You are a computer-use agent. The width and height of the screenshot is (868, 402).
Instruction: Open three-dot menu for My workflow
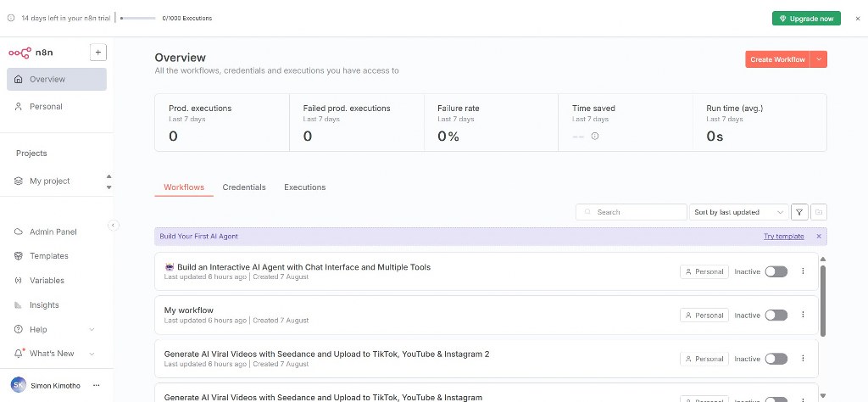(804, 315)
